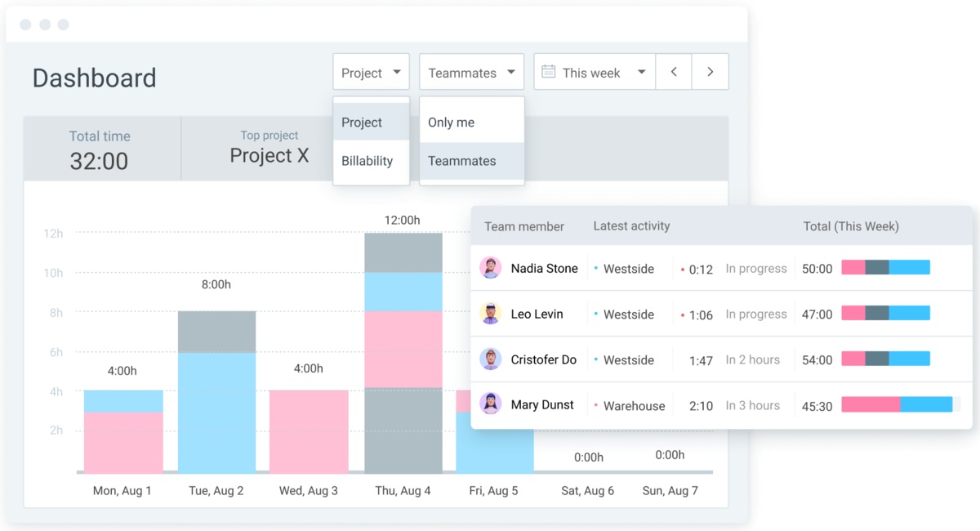Screen dimensions: 980x531
Task: Click the Warehouse activity for Mary Dunst
Action: tap(634, 406)
